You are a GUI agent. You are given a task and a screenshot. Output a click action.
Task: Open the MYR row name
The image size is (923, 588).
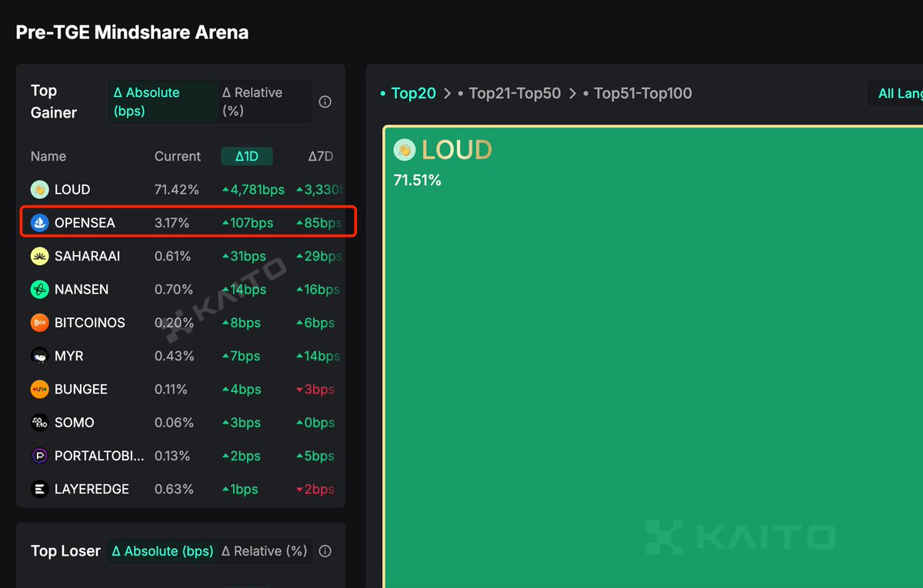(69, 357)
